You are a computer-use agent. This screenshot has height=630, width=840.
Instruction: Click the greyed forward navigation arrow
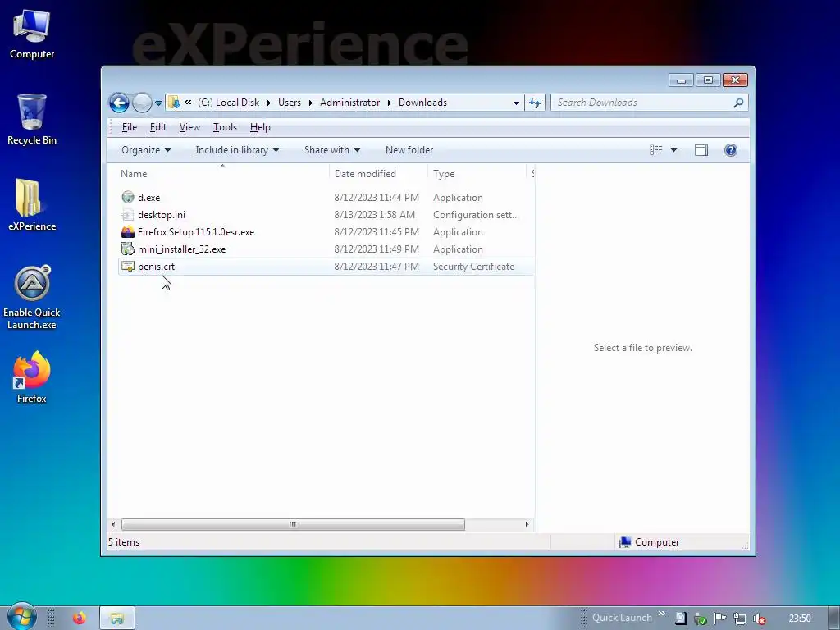[142, 103]
